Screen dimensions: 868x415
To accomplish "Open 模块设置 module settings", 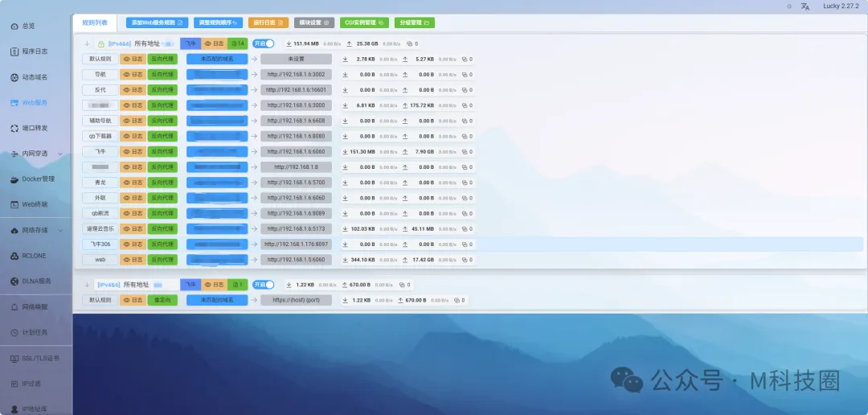I will click(x=314, y=23).
